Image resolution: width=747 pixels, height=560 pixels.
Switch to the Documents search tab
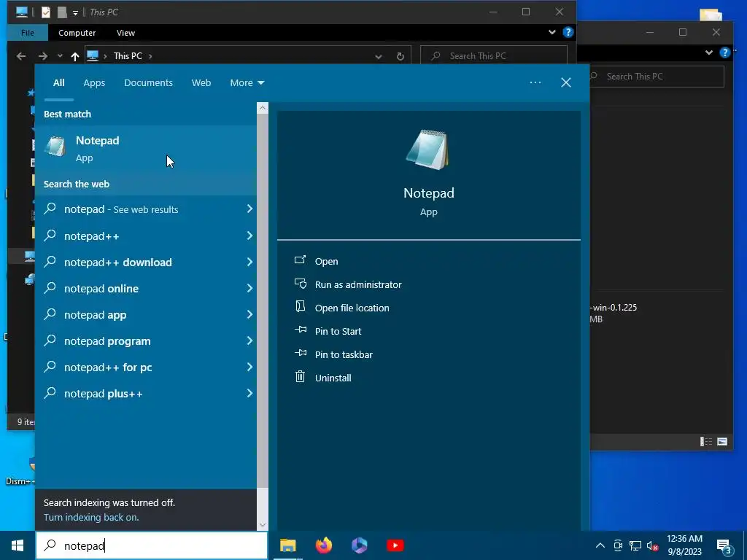[148, 83]
